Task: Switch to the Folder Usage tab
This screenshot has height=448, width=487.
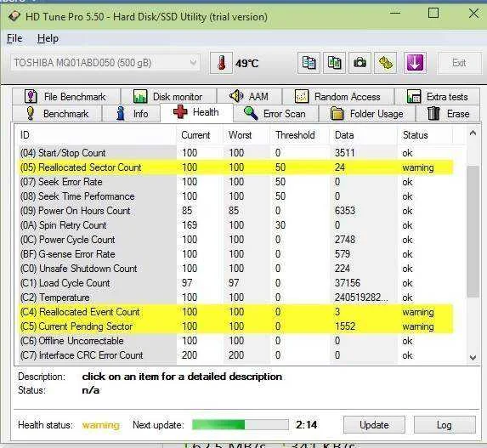Action: 367,114
